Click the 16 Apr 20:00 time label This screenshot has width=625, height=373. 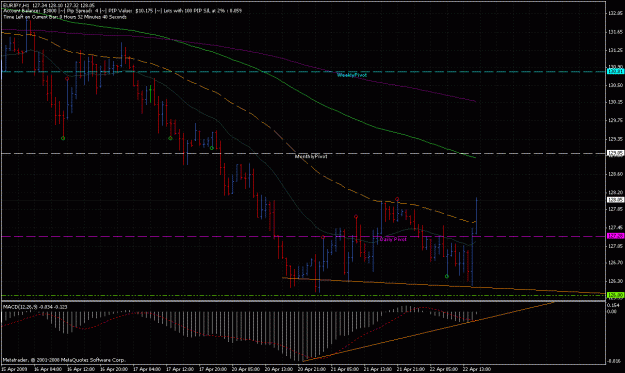click(x=114, y=369)
